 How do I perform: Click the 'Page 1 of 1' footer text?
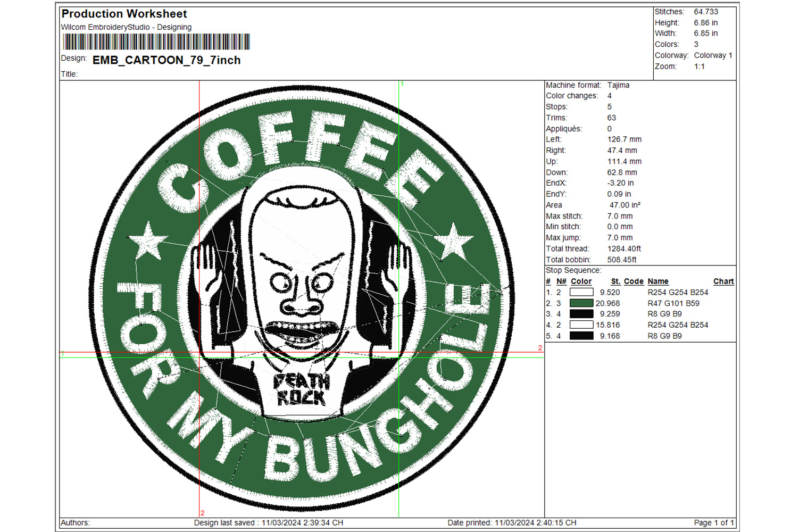point(714,523)
